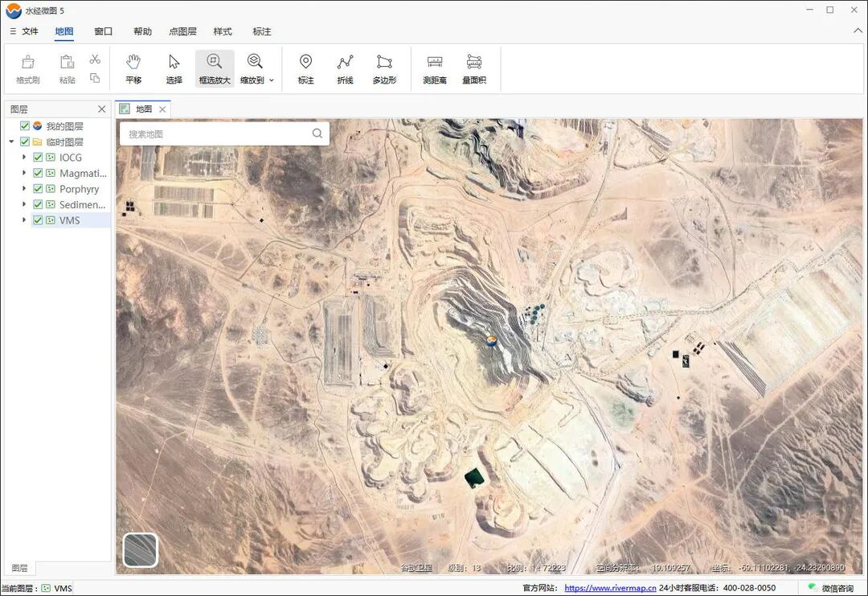This screenshot has width=868, height=596.
Task: Collapse the ribbon with the chevron
Action: click(858, 31)
